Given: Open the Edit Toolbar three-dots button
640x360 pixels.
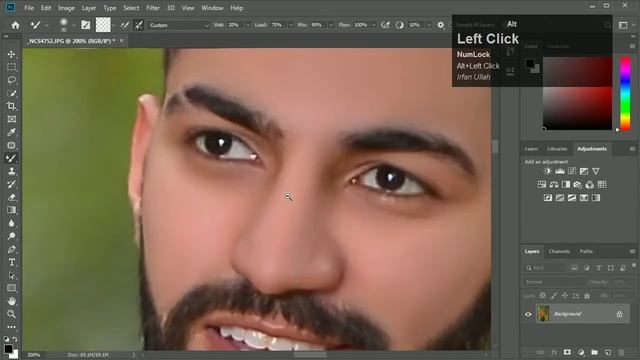Looking at the screenshot, I should click(x=11, y=327).
